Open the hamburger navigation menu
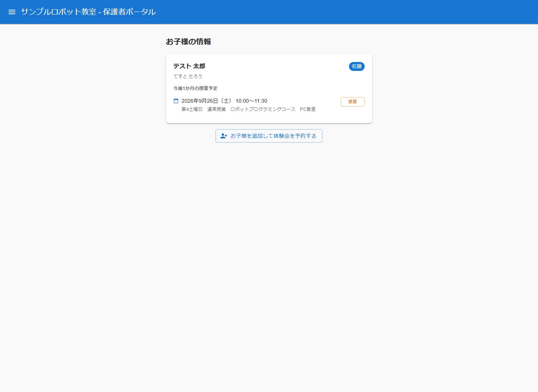The width and height of the screenshot is (538, 392). pos(12,12)
